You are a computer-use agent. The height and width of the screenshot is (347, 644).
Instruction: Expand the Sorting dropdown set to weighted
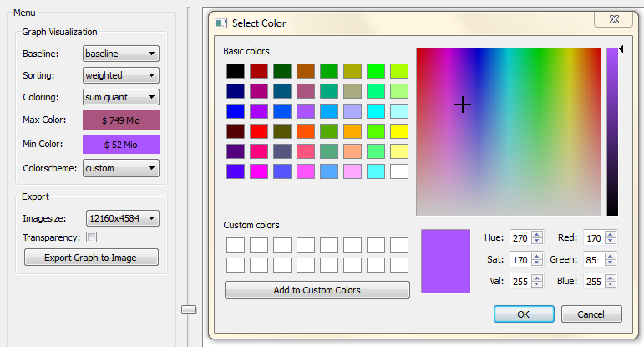[121, 75]
